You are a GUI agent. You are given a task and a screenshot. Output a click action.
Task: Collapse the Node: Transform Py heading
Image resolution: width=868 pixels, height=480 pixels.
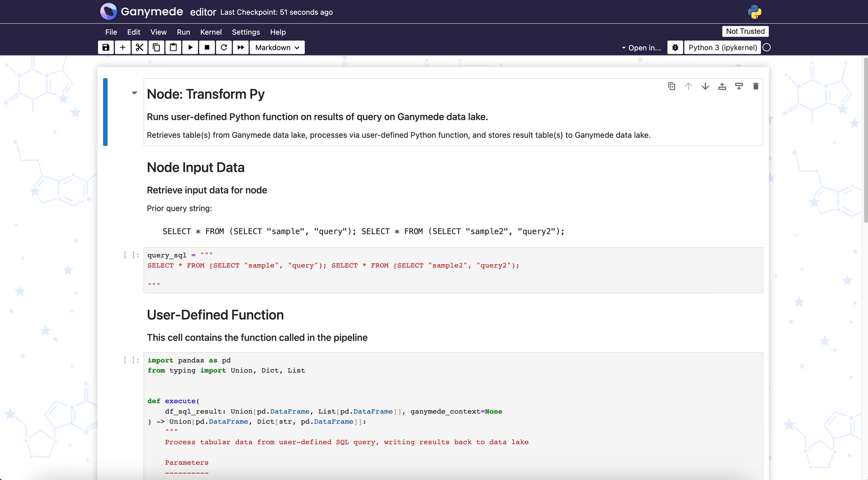point(135,93)
